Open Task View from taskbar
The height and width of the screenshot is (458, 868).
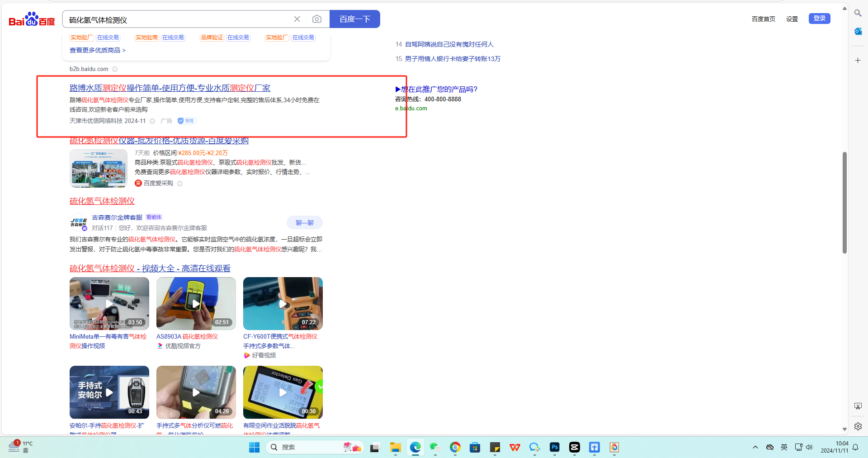point(375,448)
